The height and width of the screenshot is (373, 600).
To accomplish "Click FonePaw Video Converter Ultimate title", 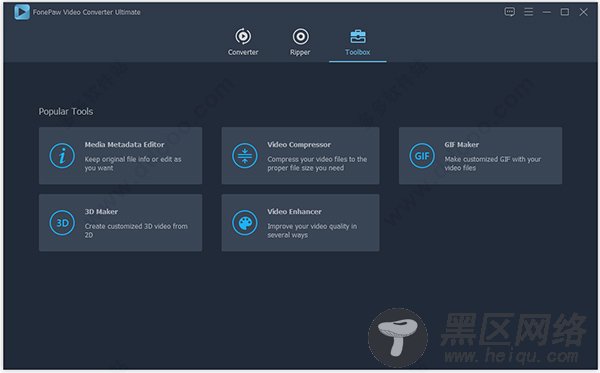I will coord(86,12).
